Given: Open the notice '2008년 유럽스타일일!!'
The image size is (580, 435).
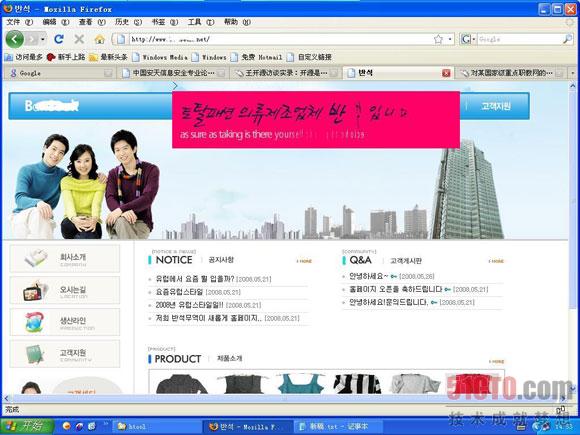Looking at the screenshot, I should [189, 305].
